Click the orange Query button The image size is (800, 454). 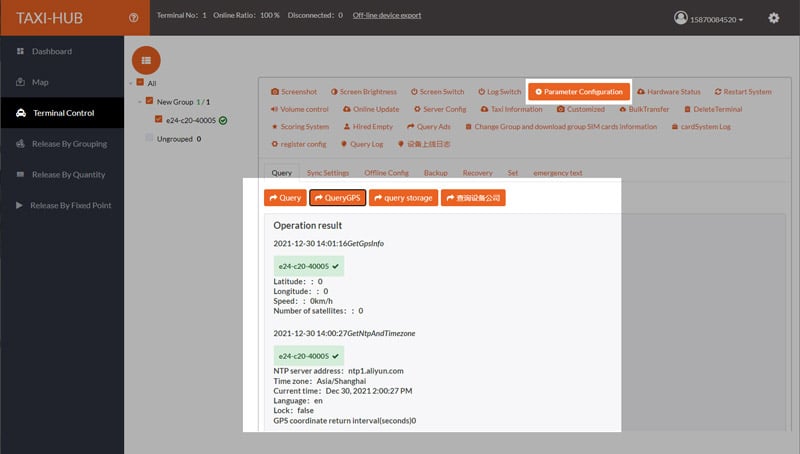pyautogui.click(x=285, y=198)
